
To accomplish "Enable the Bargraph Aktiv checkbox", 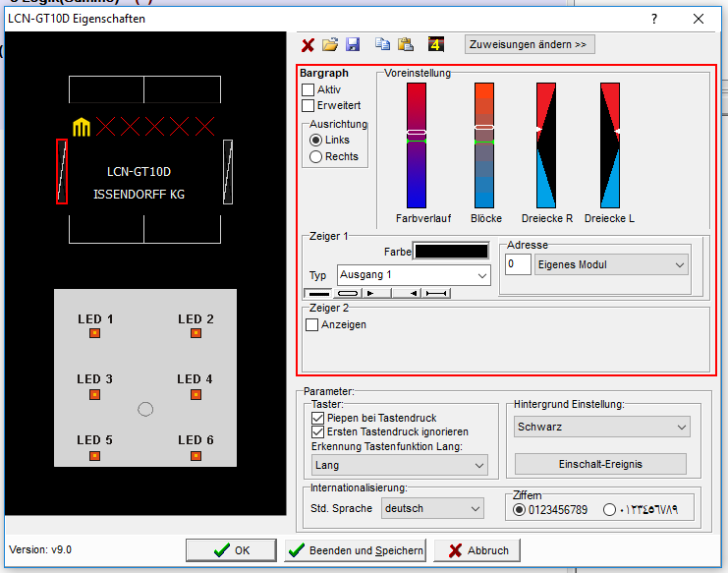I will (308, 89).
